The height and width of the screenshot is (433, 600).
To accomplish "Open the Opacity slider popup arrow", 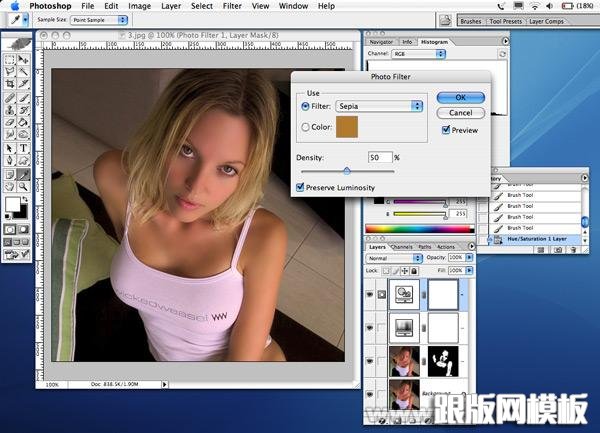I will 469,257.
